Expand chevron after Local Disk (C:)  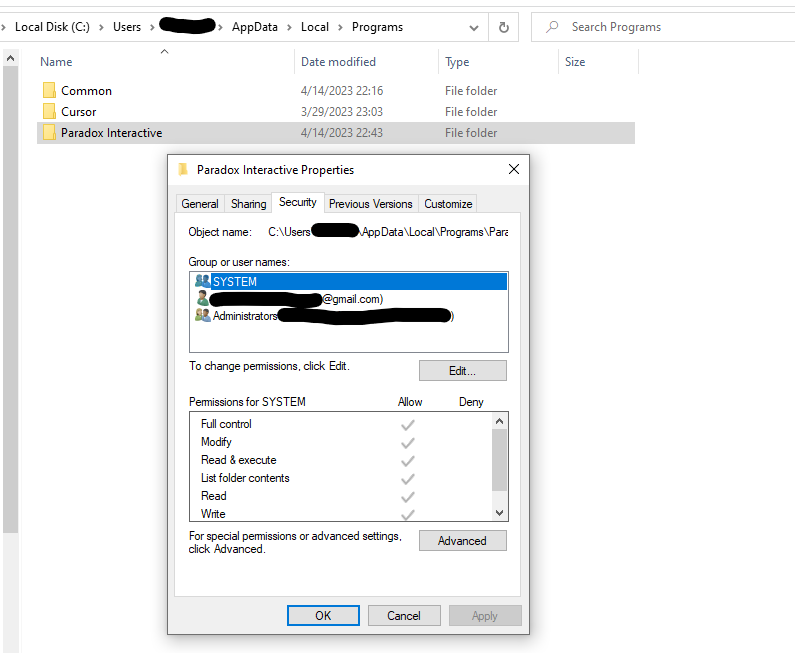click(x=101, y=27)
